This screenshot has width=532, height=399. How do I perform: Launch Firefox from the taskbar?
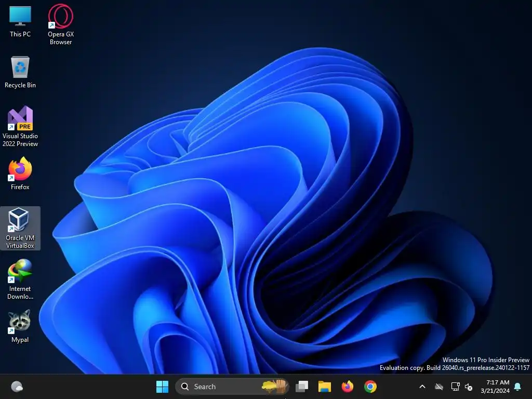[x=347, y=387]
